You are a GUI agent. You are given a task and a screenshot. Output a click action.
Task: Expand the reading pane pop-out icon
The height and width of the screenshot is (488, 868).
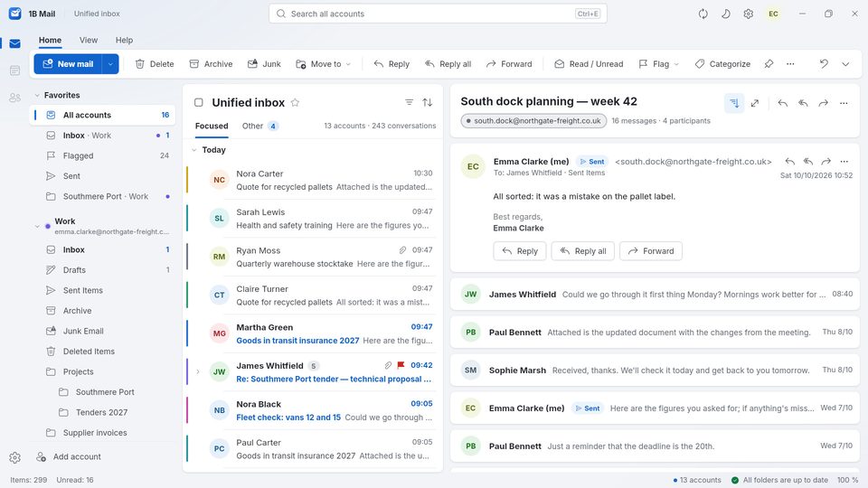click(754, 103)
